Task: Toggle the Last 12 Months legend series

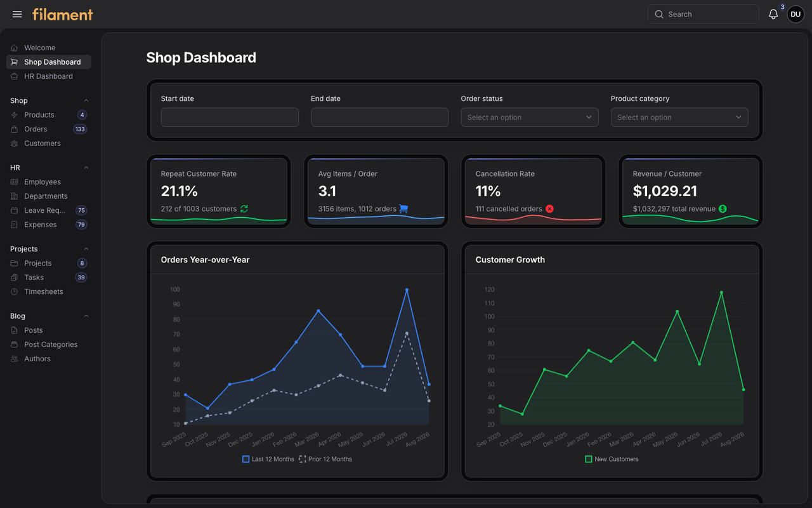Action: (268, 459)
